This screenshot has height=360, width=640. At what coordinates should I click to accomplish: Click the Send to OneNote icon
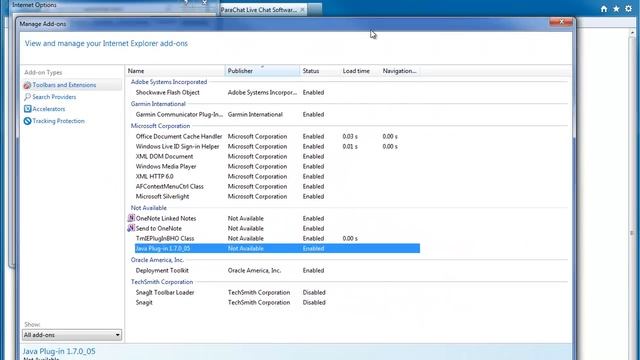click(x=131, y=228)
